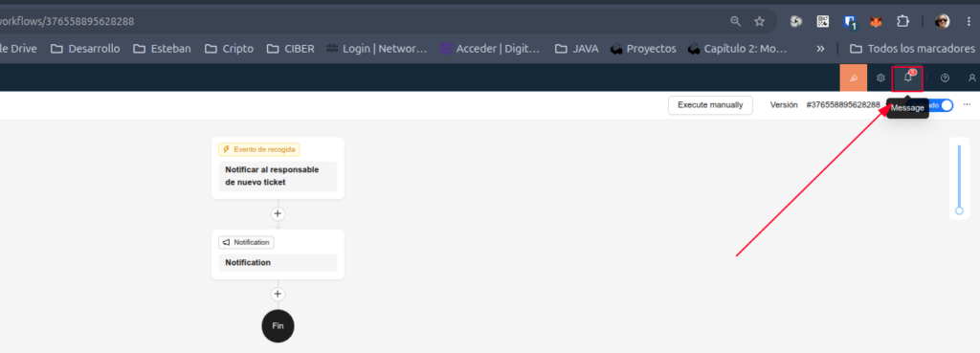Open the Notification node title field

point(278,263)
